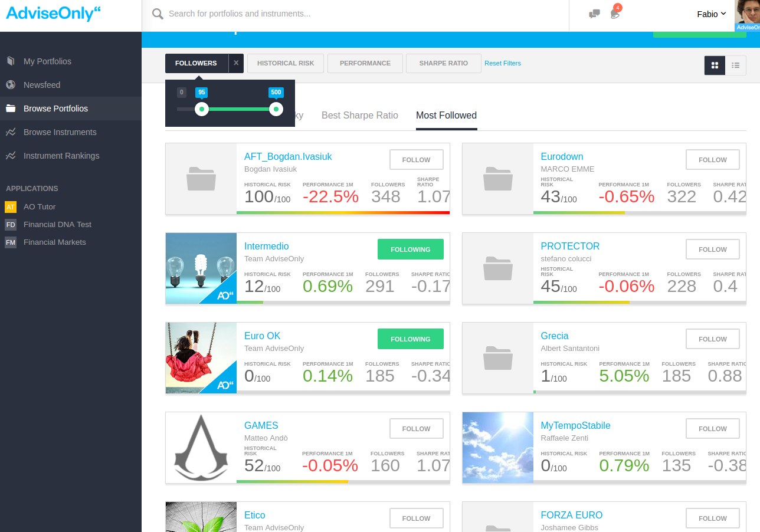Open the PROTECTOR portfolio title
The height and width of the screenshot is (532, 760).
pos(570,247)
